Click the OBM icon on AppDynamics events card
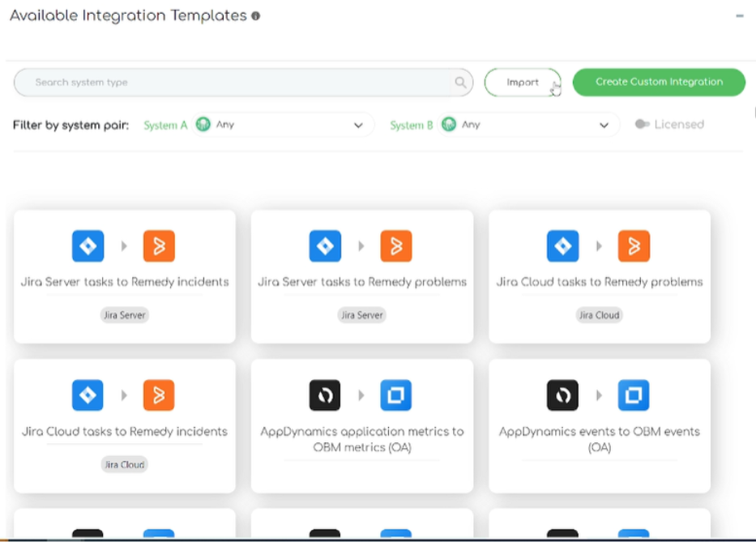Viewport: 756px width, 542px height. [x=634, y=395]
